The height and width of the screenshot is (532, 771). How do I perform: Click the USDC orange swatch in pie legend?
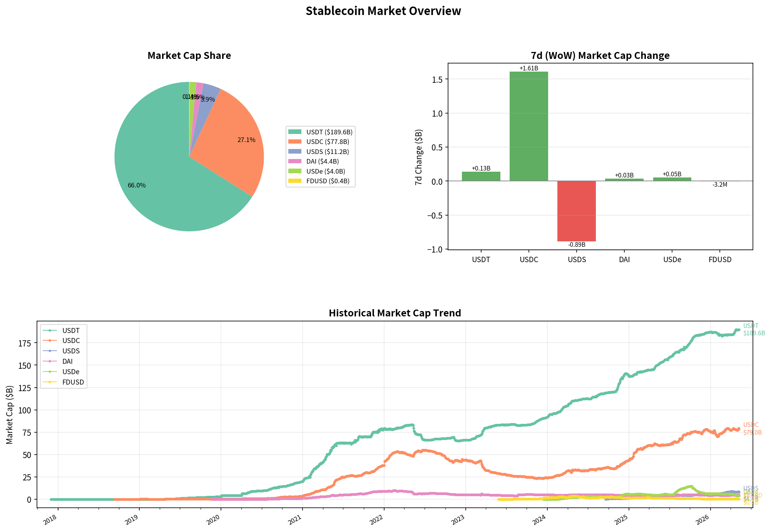pyautogui.click(x=295, y=142)
